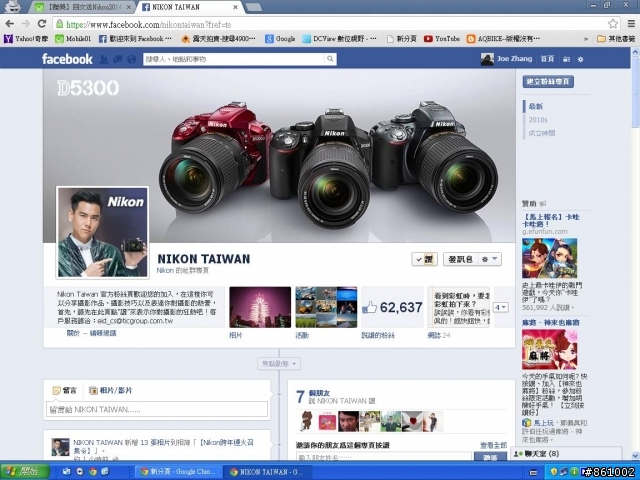Click the Windows Start button
Viewport: 640px width, 480px height.
24,472
